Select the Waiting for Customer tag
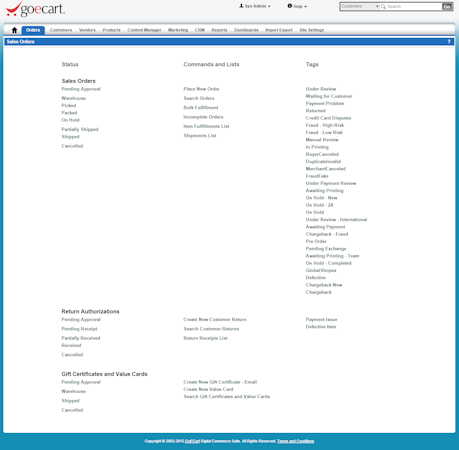 coord(329,96)
